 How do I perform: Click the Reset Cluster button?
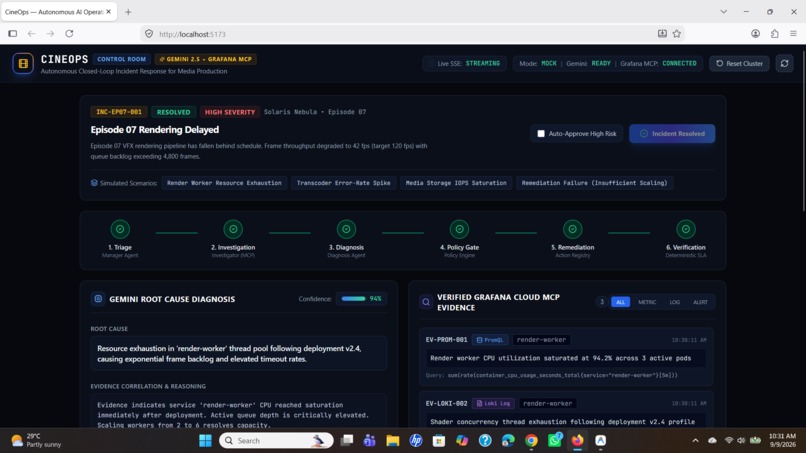(739, 63)
